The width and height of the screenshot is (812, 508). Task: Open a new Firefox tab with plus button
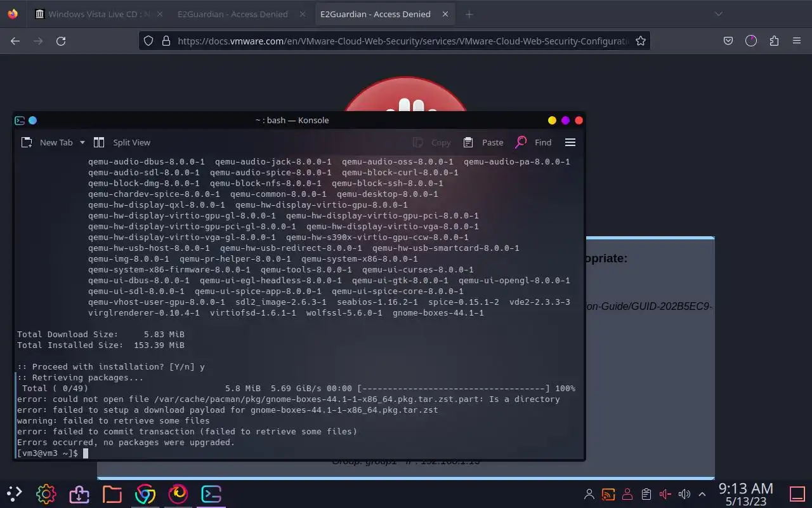tap(469, 14)
